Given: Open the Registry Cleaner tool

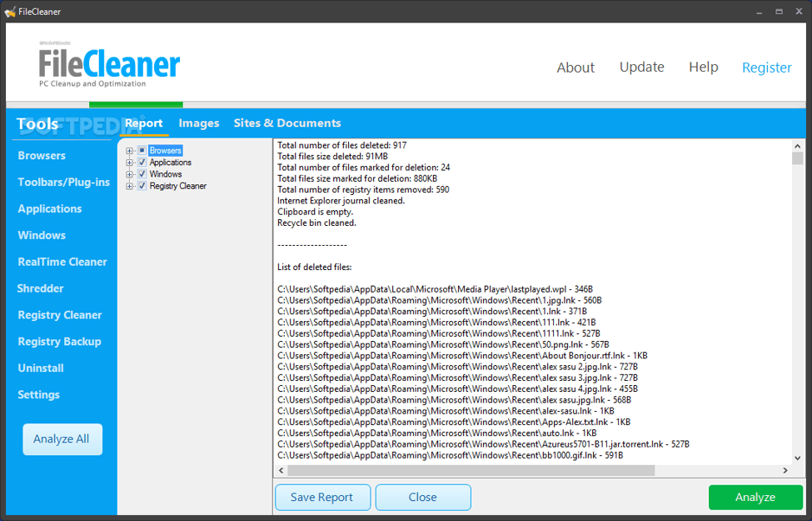Looking at the screenshot, I should (58, 314).
